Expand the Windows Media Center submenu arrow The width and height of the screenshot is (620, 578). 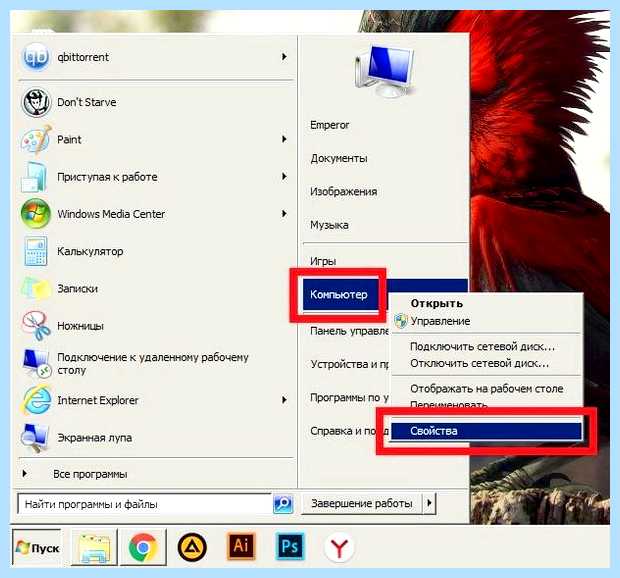[x=284, y=214]
